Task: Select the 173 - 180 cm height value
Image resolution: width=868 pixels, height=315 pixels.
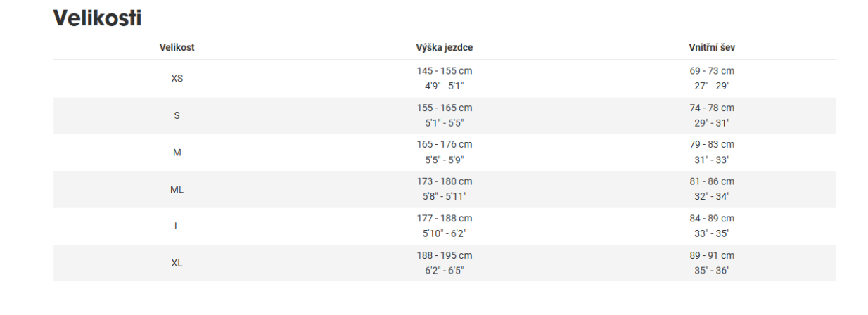Action: coord(444,181)
